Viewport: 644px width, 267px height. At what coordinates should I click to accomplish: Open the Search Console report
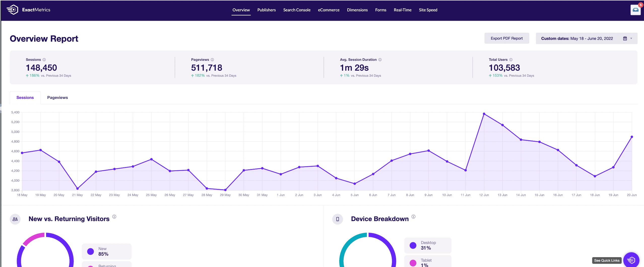point(297,10)
